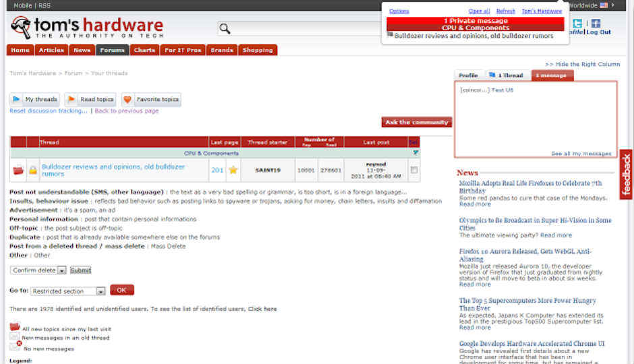Open Google Develops Hardware Accelerated Chrome UI

coord(531,343)
